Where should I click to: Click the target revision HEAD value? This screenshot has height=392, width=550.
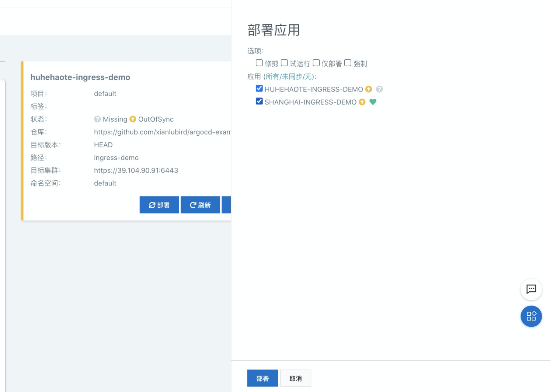click(103, 145)
